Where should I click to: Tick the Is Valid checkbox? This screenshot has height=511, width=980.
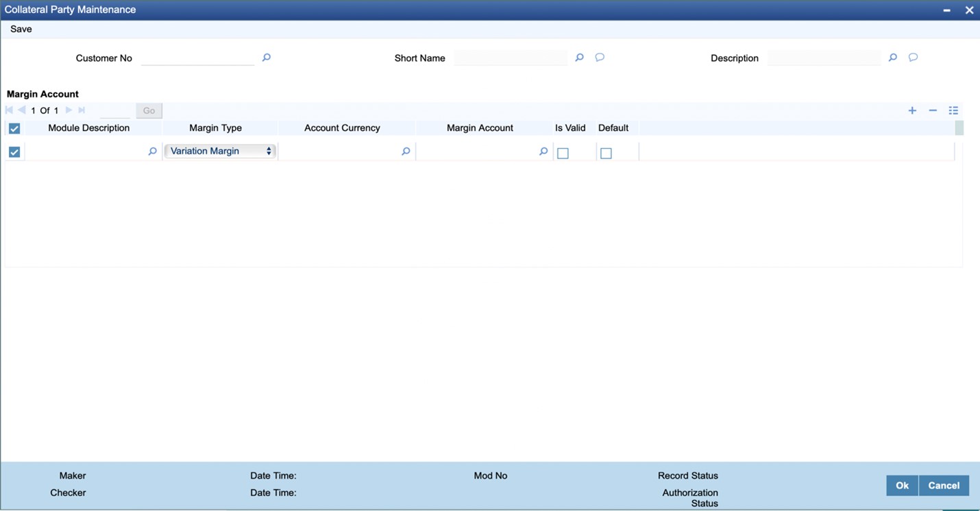(x=563, y=154)
